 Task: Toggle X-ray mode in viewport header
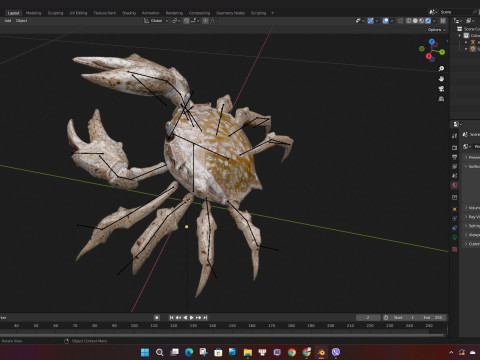pos(400,21)
